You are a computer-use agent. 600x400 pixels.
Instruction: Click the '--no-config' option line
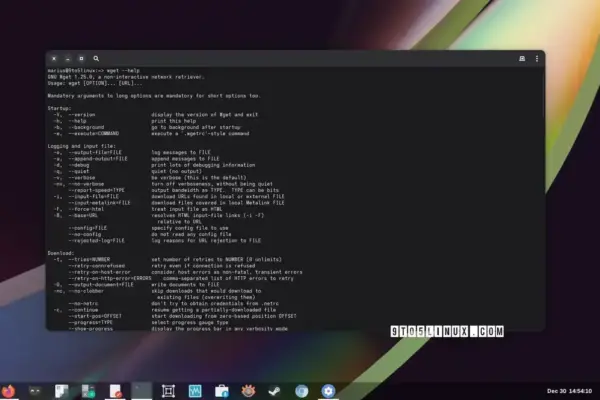click(150, 234)
